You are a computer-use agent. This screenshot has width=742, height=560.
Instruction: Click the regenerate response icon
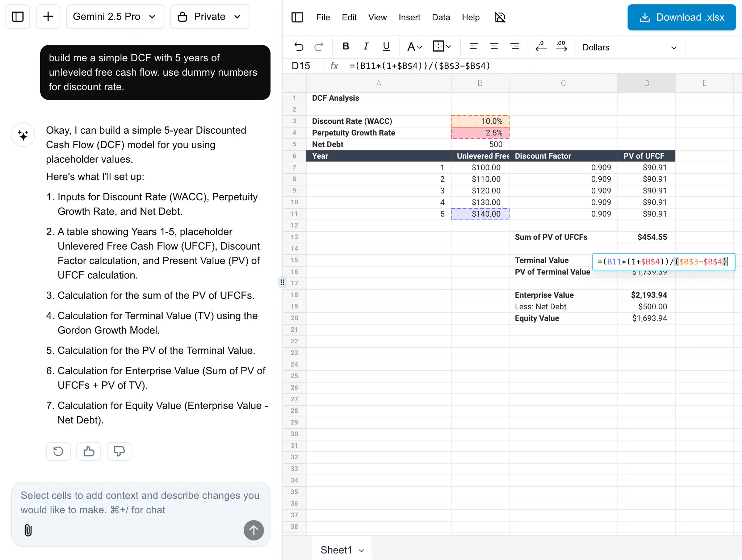point(58,451)
